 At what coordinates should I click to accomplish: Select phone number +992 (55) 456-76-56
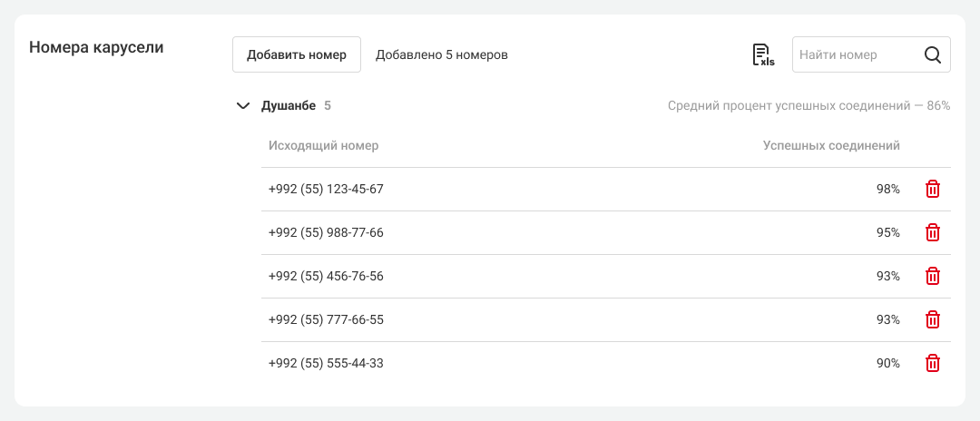point(326,276)
